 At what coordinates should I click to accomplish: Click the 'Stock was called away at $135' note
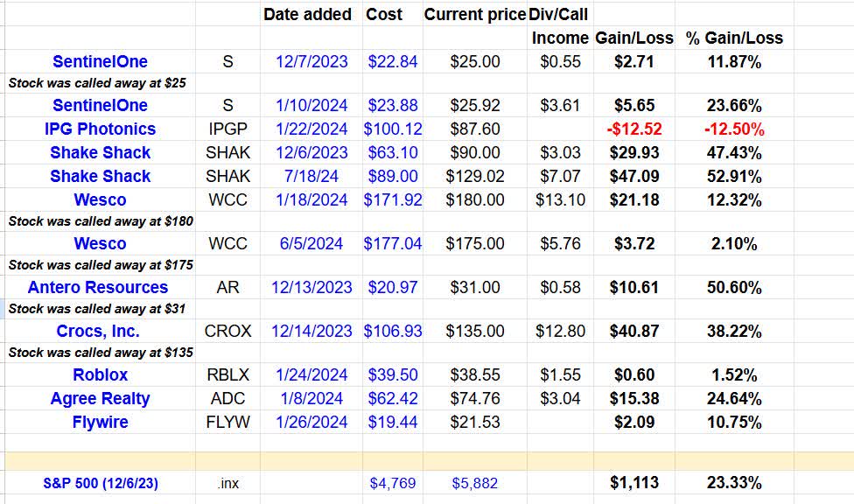coord(101,353)
